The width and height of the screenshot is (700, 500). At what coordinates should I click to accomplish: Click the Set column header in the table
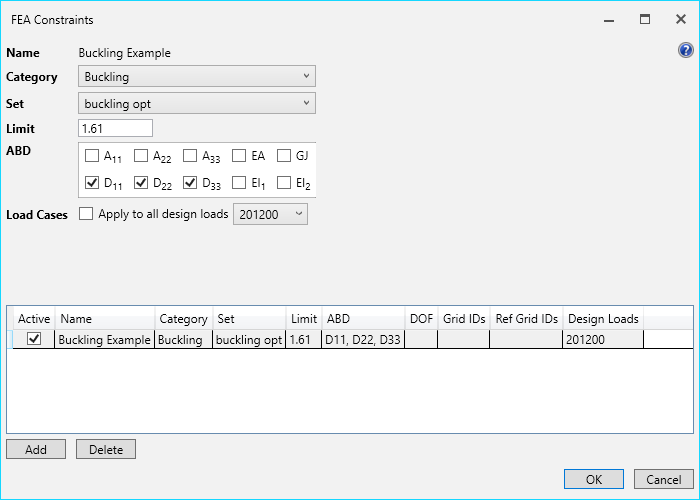pyautogui.click(x=249, y=319)
